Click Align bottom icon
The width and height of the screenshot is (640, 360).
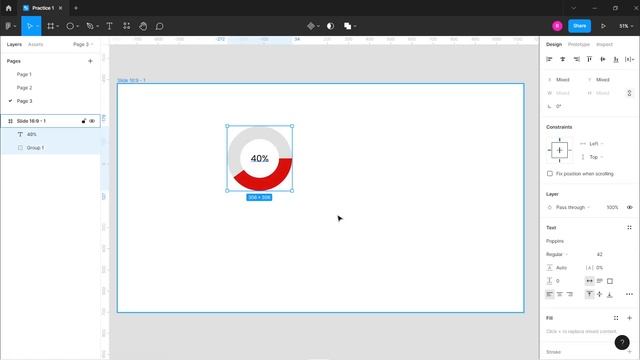(616, 60)
